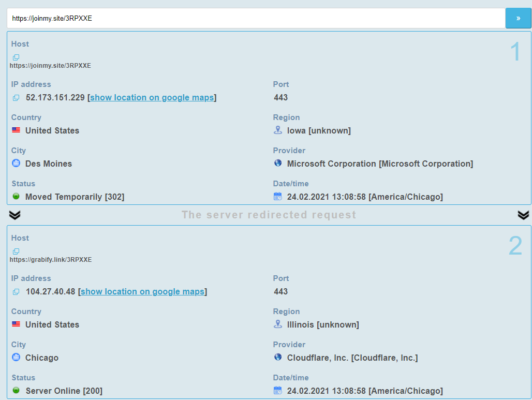The width and height of the screenshot is (532, 400).
Task: Click the left double-chevron redirect arrow
Action: coord(15,215)
